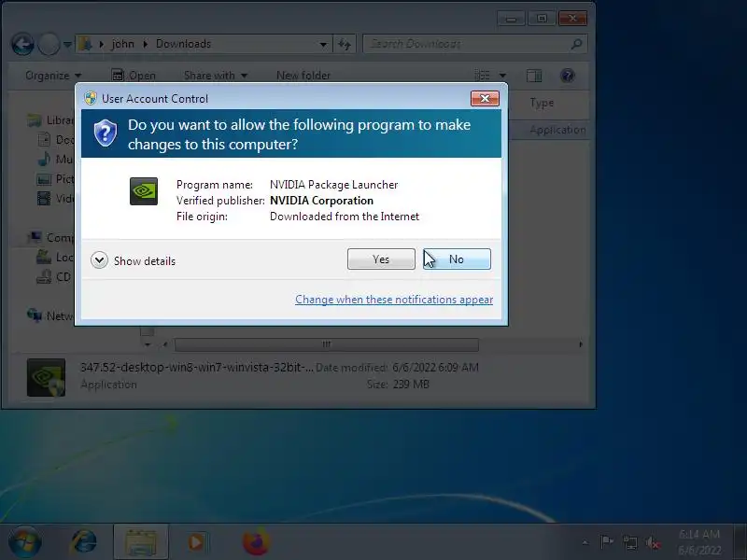747x560 pixels.
Task: Click the 347.52-desktop file name in details pane
Action: tap(197, 367)
